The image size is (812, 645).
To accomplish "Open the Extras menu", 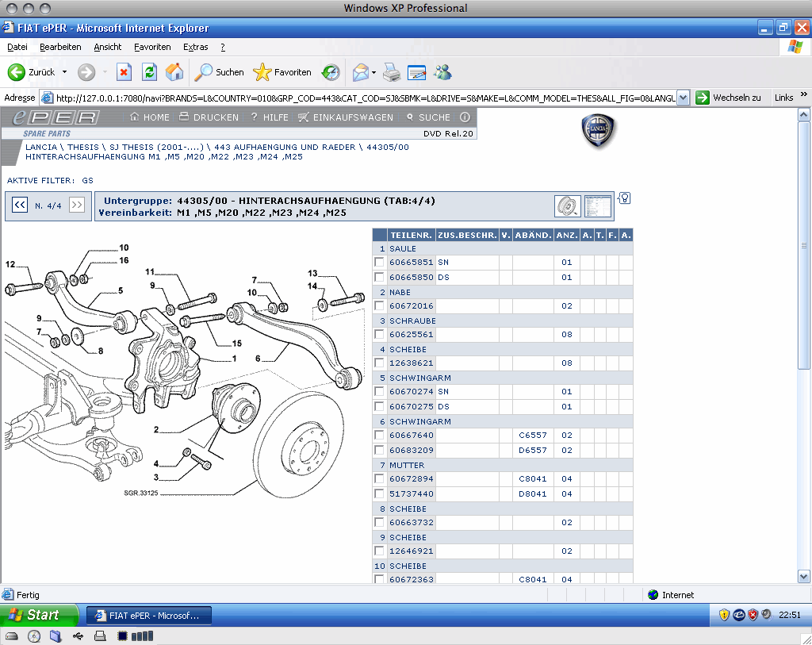I will tap(195, 47).
